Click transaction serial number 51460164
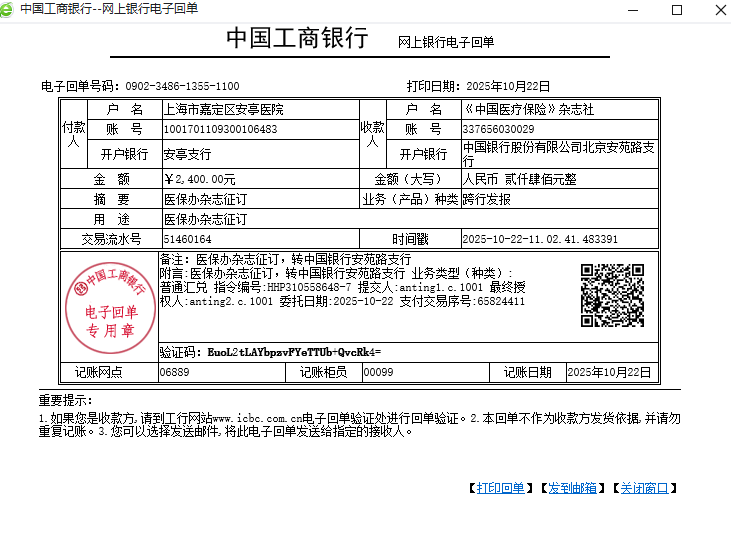 point(187,240)
